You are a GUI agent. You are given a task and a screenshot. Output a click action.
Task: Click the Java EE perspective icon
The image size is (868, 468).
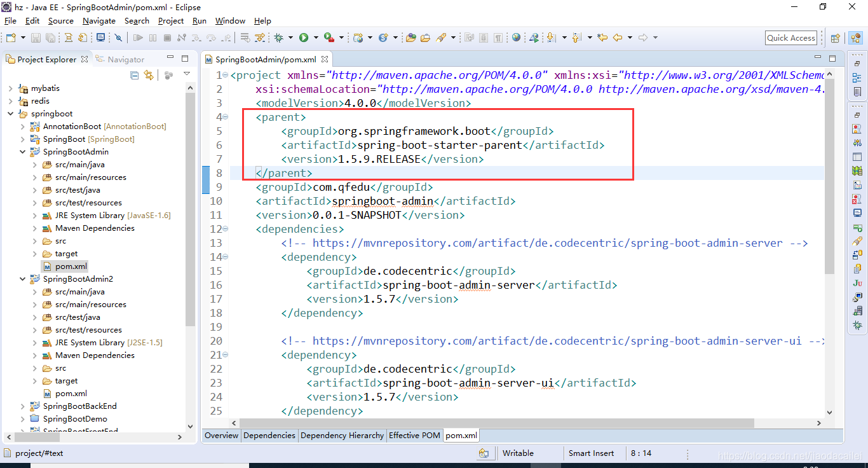pyautogui.click(x=855, y=38)
